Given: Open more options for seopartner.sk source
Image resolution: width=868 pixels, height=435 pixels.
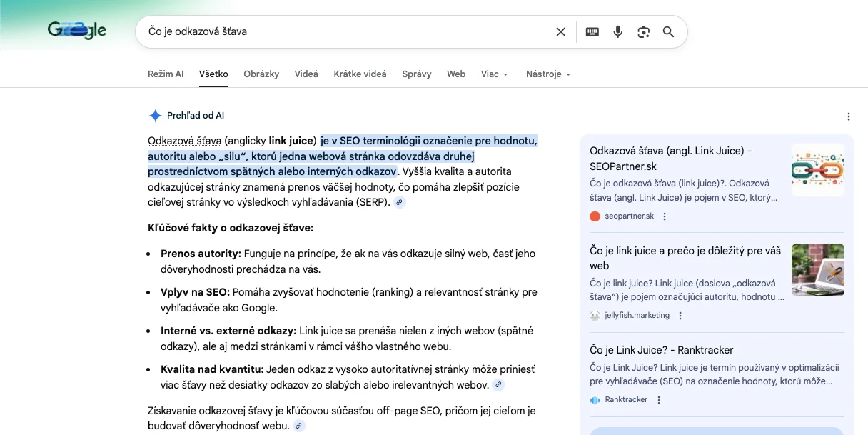Looking at the screenshot, I should pyautogui.click(x=665, y=216).
